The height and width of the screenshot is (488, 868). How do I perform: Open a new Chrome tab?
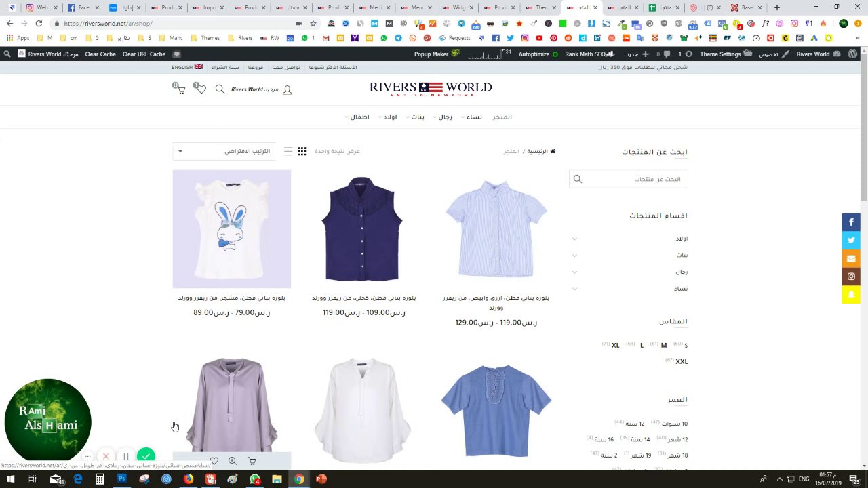coord(777,7)
